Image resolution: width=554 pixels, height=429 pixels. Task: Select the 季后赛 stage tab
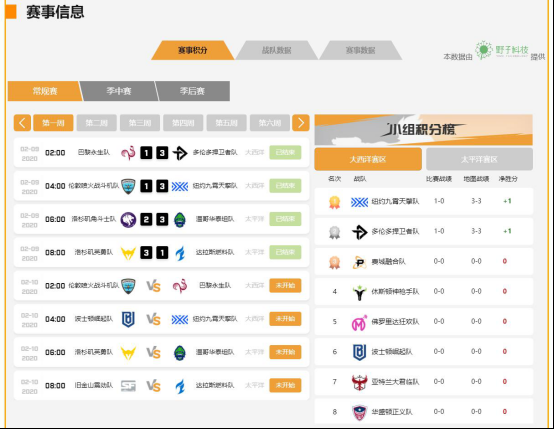193,91
